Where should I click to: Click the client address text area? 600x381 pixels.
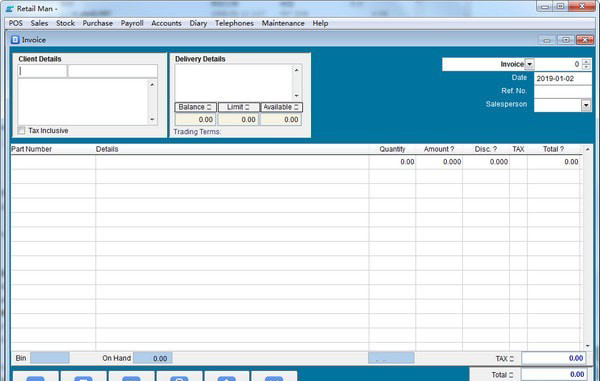[83, 102]
